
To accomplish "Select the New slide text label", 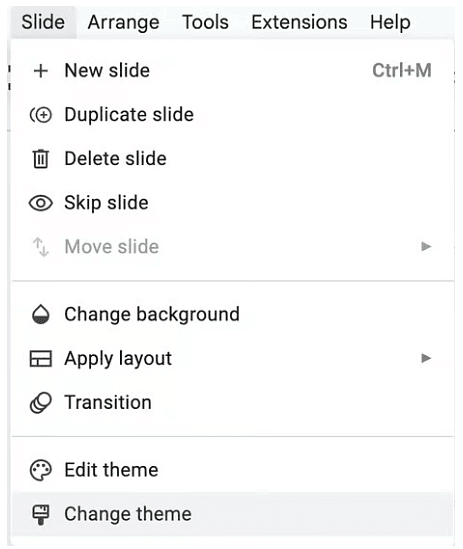I will tap(107, 70).
